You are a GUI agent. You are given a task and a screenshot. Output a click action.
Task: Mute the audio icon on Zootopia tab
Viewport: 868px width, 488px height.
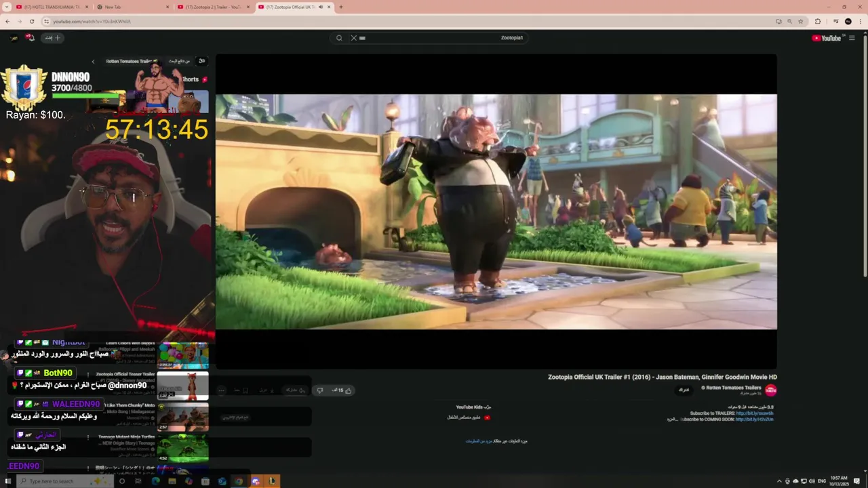(x=321, y=7)
